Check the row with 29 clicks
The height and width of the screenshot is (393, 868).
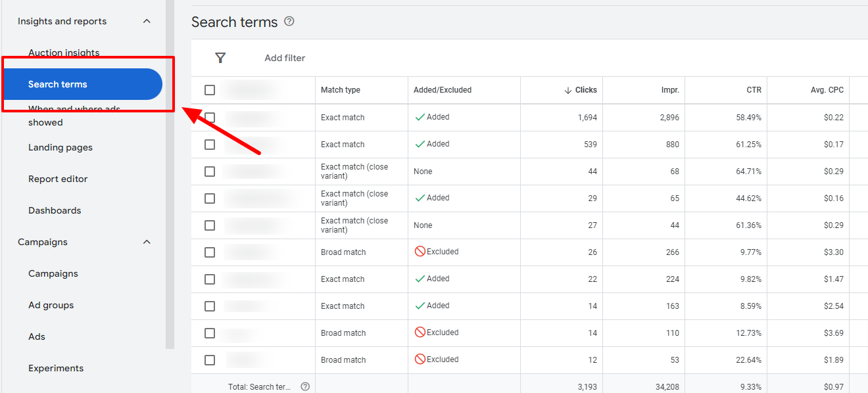(210, 198)
